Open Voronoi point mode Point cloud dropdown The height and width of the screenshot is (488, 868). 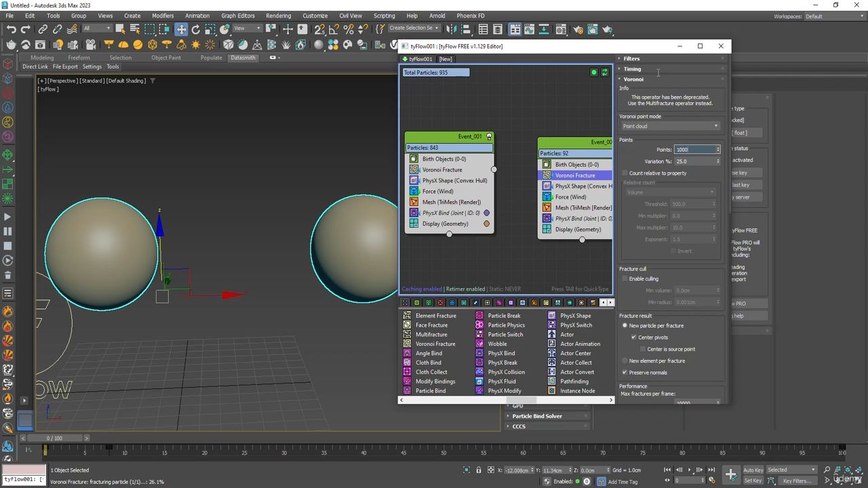point(670,126)
